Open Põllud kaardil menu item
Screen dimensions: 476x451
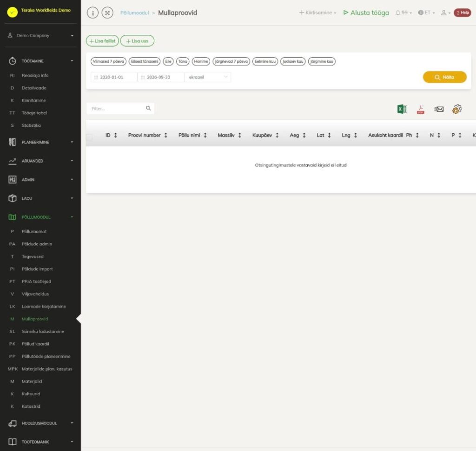tap(35, 344)
